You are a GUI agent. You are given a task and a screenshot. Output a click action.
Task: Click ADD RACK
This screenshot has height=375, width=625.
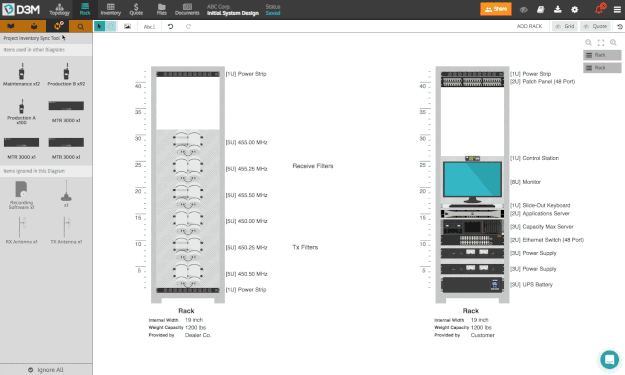(529, 26)
